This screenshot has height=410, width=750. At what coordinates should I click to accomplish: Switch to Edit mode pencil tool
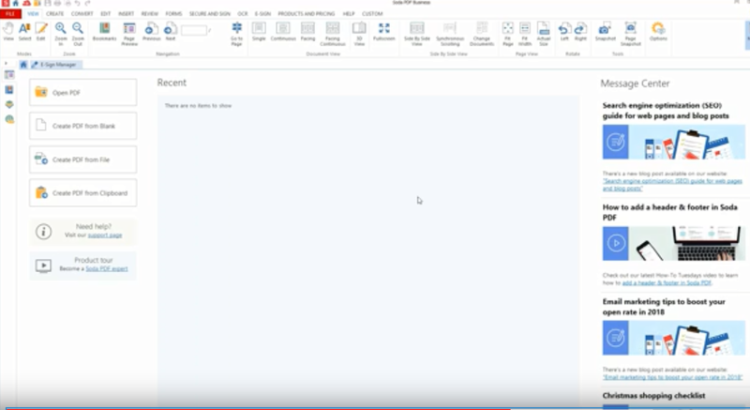pyautogui.click(x=41, y=32)
